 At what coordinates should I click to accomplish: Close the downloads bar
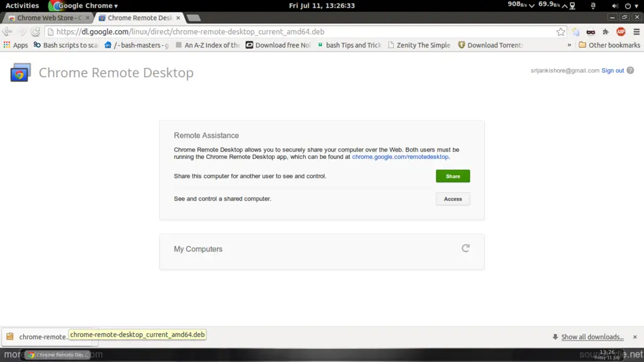[635, 337]
